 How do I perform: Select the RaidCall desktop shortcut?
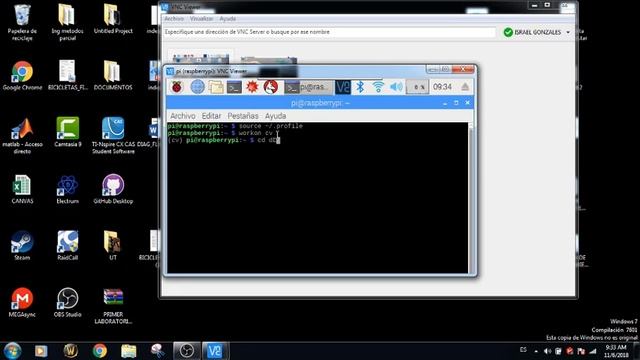(x=67, y=245)
